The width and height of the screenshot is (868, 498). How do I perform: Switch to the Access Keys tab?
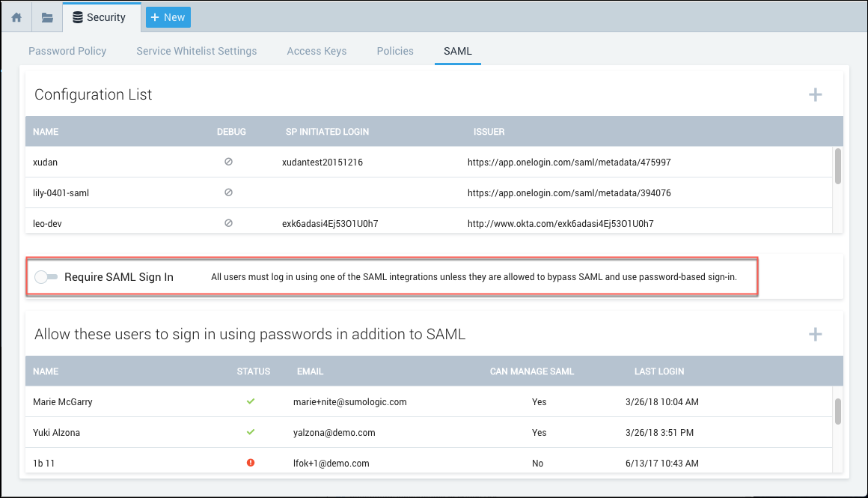pyautogui.click(x=317, y=51)
